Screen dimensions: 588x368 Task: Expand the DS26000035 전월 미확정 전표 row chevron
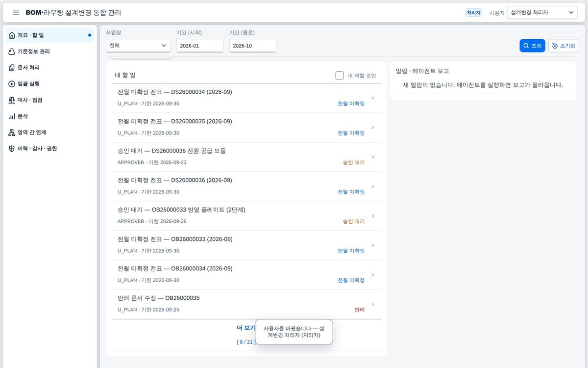[x=373, y=128]
